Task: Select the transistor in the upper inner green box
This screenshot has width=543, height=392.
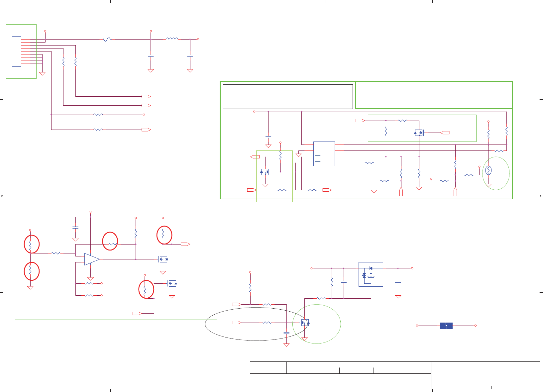Action: 419,133
